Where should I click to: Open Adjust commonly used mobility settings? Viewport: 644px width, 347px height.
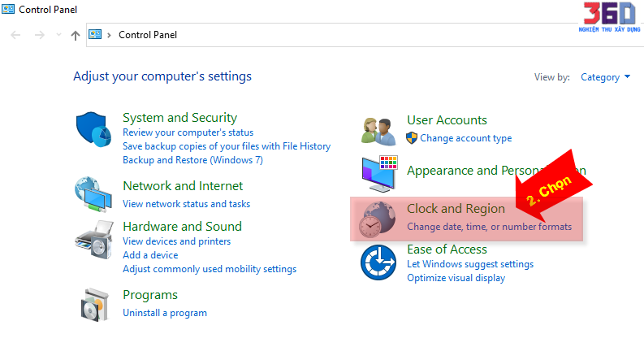click(x=210, y=269)
